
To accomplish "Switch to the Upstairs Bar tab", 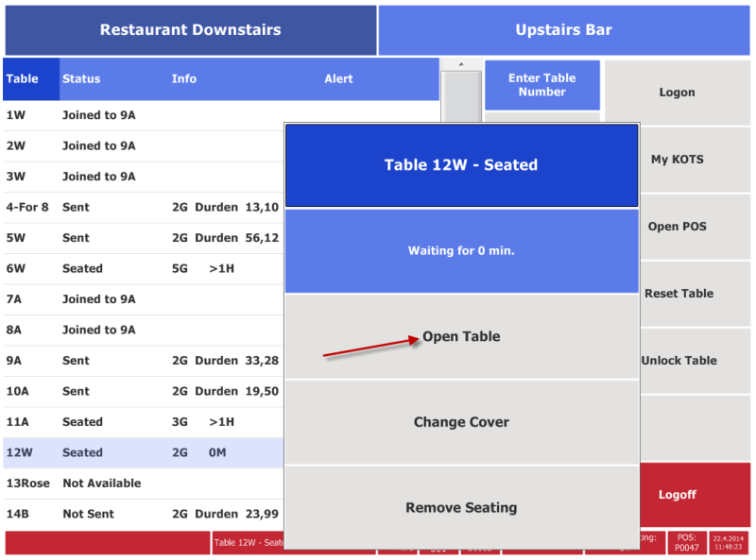I will point(564,30).
